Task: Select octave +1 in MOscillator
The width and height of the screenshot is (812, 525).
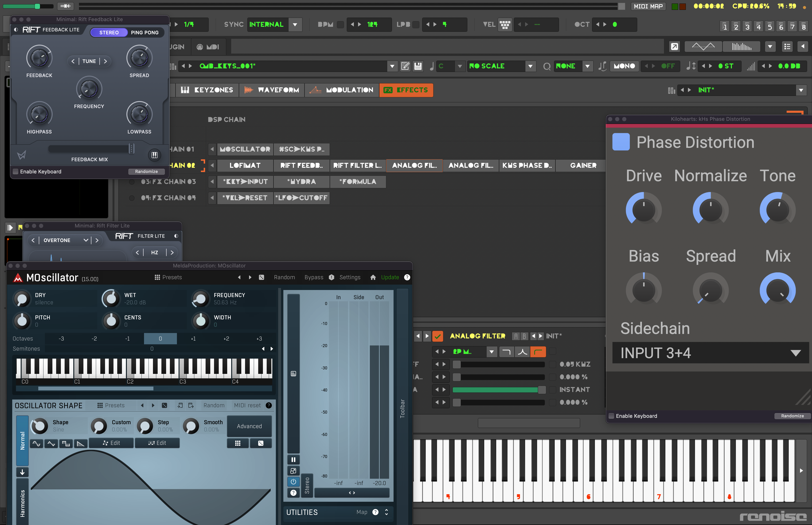Action: click(193, 338)
